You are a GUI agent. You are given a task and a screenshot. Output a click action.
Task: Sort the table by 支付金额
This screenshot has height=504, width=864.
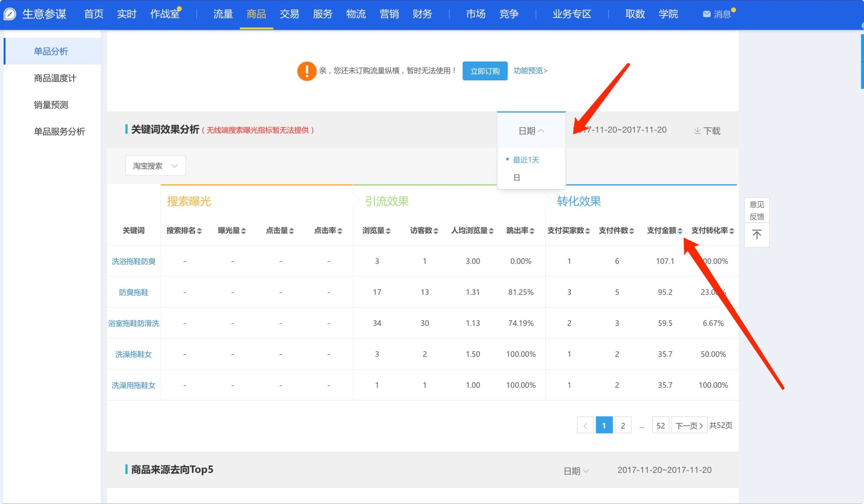pos(680,231)
